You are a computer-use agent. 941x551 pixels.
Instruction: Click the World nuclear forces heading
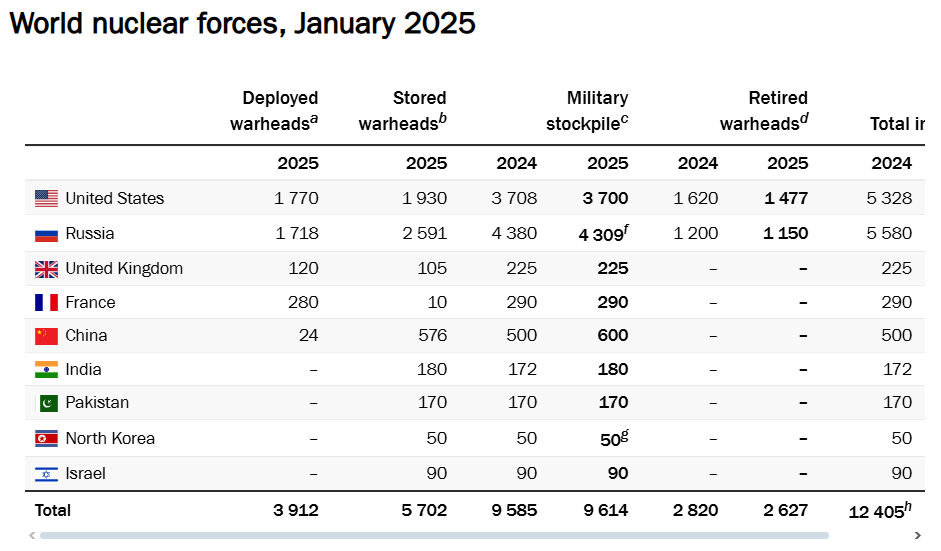pyautogui.click(x=243, y=23)
